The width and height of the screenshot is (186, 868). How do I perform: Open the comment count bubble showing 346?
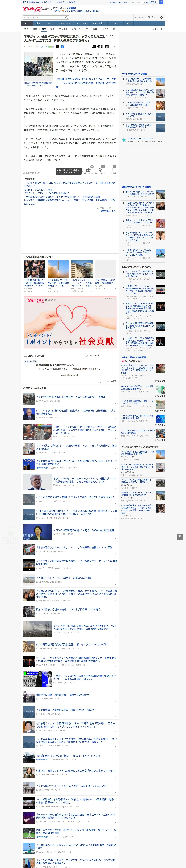44,47
